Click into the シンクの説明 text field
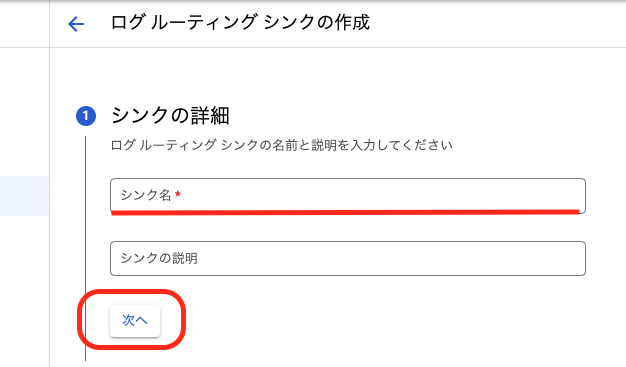This screenshot has width=626, height=367. 348,258
